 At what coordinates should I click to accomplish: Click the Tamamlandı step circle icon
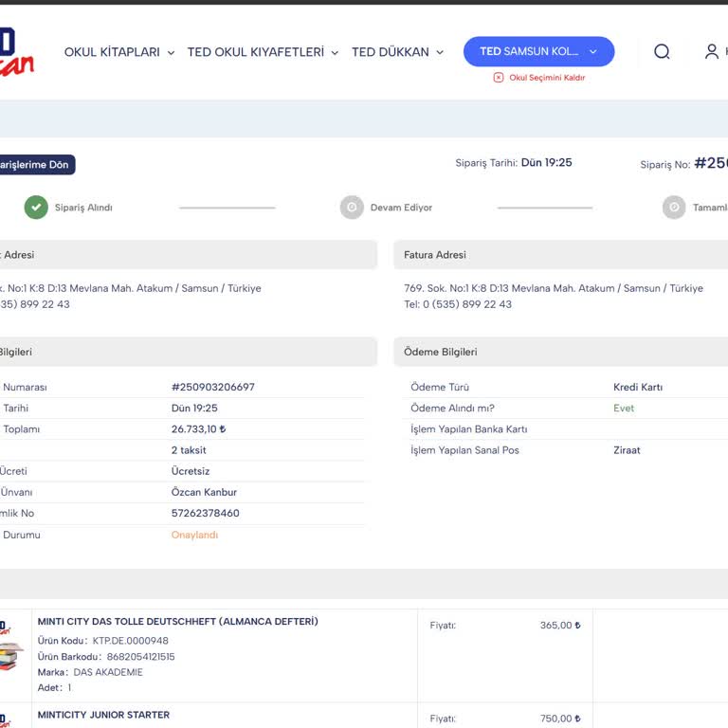tap(674, 208)
